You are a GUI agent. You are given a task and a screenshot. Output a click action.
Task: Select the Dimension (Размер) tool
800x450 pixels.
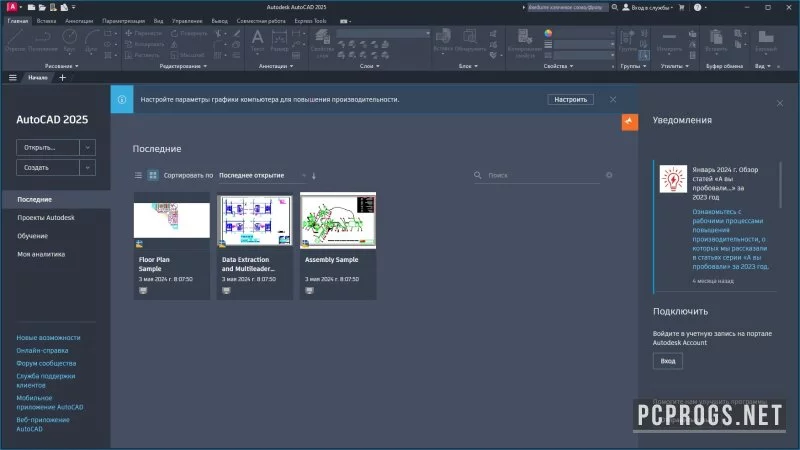pyautogui.click(x=279, y=41)
